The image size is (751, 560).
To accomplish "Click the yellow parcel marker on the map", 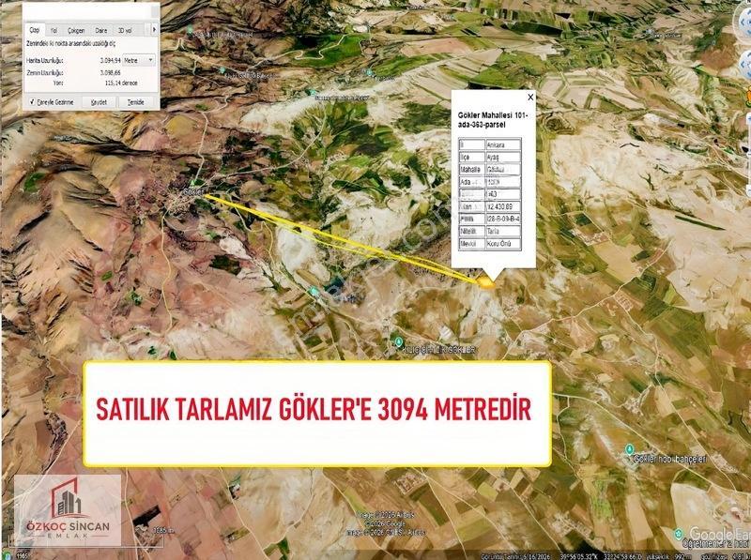I will pos(486,284).
